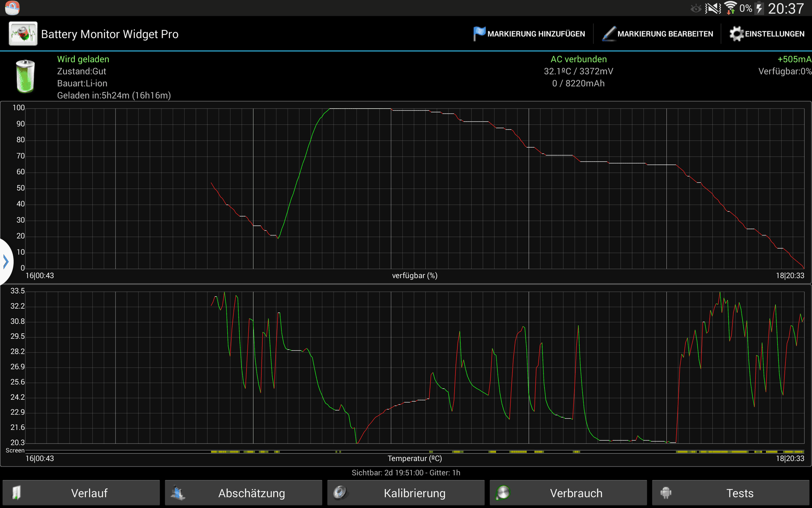Open Einstellungen
This screenshot has width=812, height=508.
click(x=767, y=33)
